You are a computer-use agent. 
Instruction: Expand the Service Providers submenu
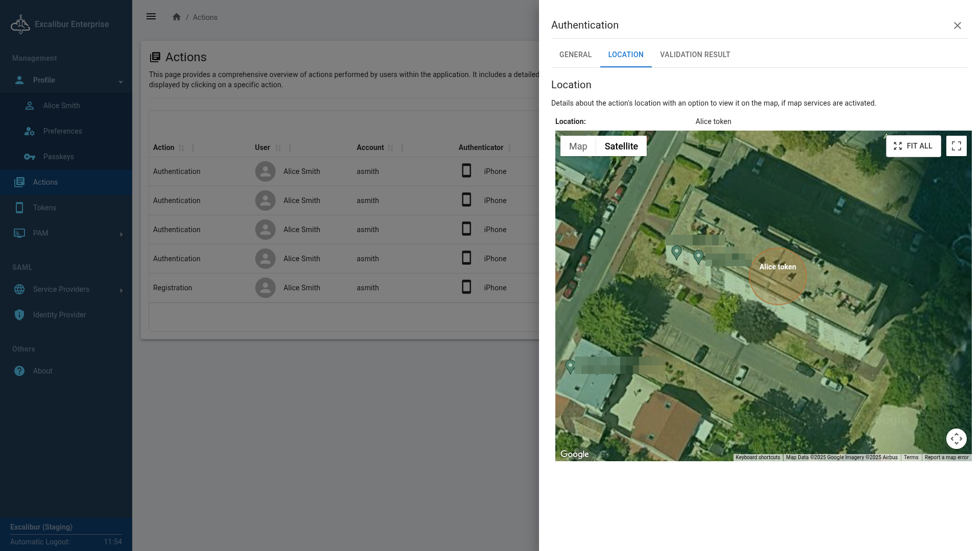pyautogui.click(x=121, y=290)
